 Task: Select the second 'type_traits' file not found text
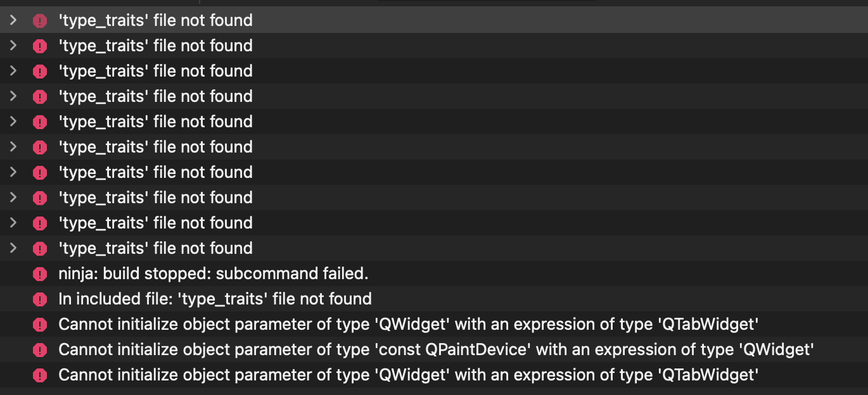pos(155,46)
